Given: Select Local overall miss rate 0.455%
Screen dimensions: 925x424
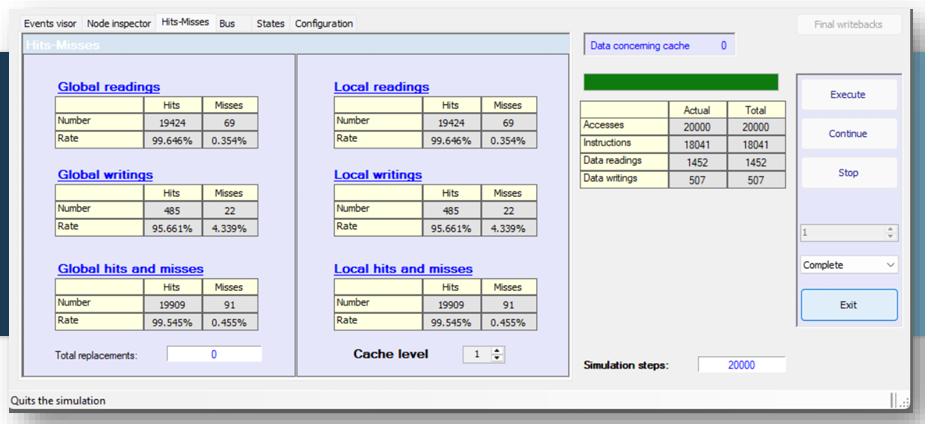Looking at the screenshot, I should click(508, 323).
